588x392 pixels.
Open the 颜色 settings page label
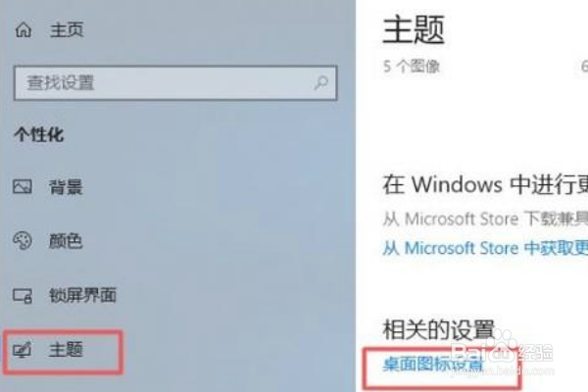coord(66,241)
